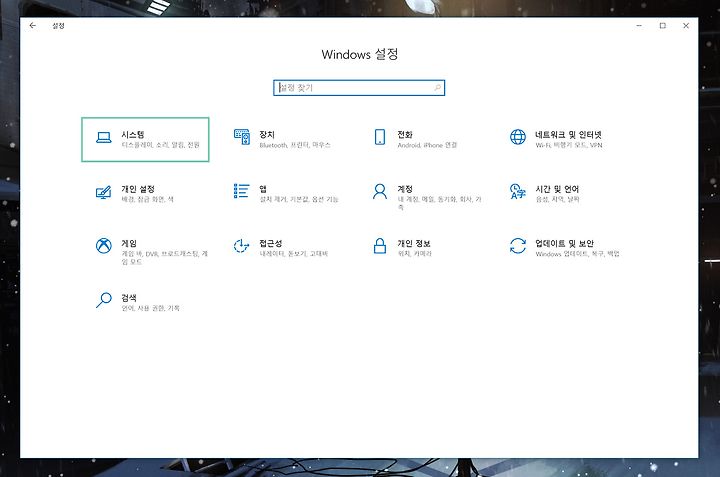Select the 개인 설정 title
This screenshot has height=477, width=720.
pos(138,189)
